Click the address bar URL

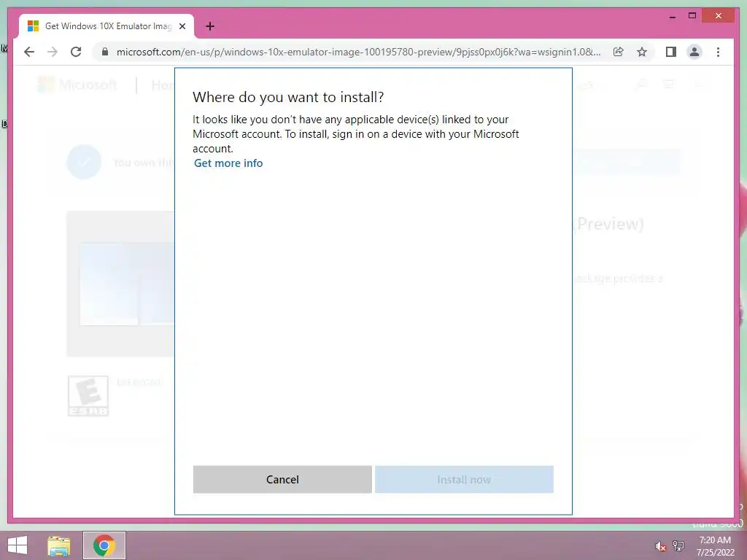coord(358,52)
